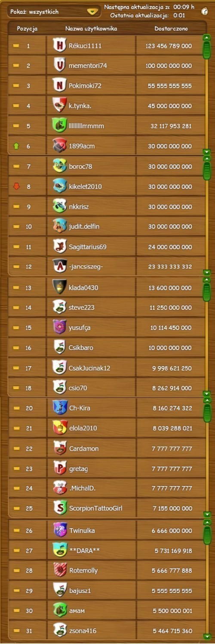Screen dimensions: 215x644
Task: Click mementori74's U shield emblem
Action: coord(59,65)
